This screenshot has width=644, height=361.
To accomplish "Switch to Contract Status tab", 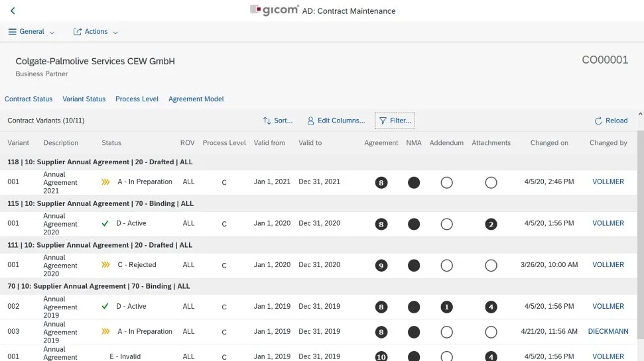I will click(x=29, y=99).
